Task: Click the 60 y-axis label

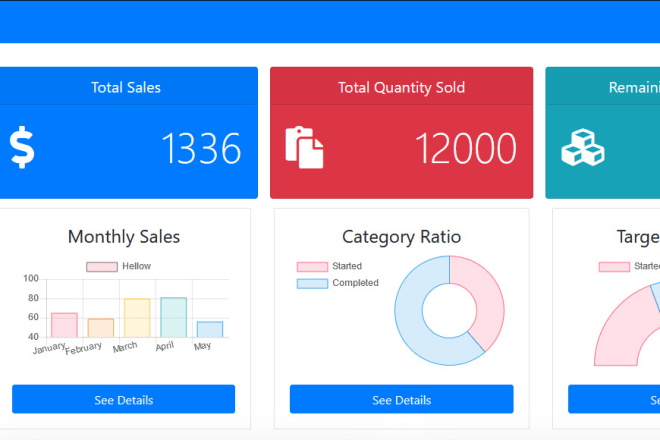Action: [x=33, y=317]
